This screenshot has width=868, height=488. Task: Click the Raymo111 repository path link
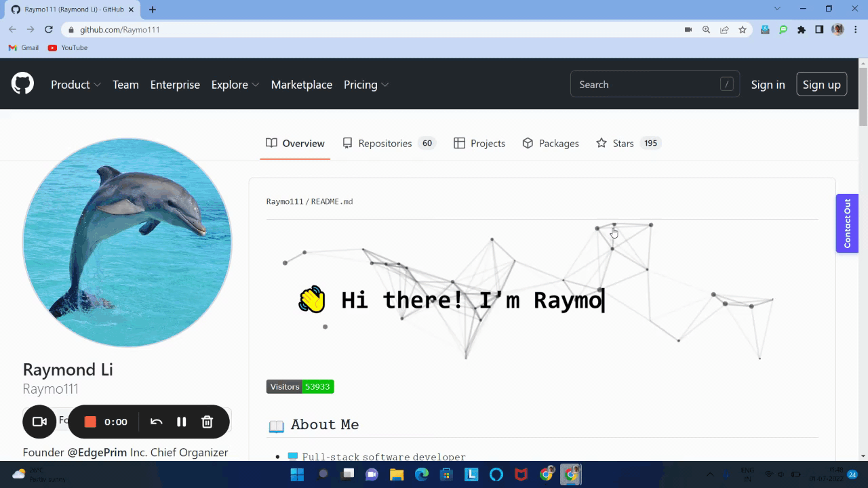tap(285, 201)
